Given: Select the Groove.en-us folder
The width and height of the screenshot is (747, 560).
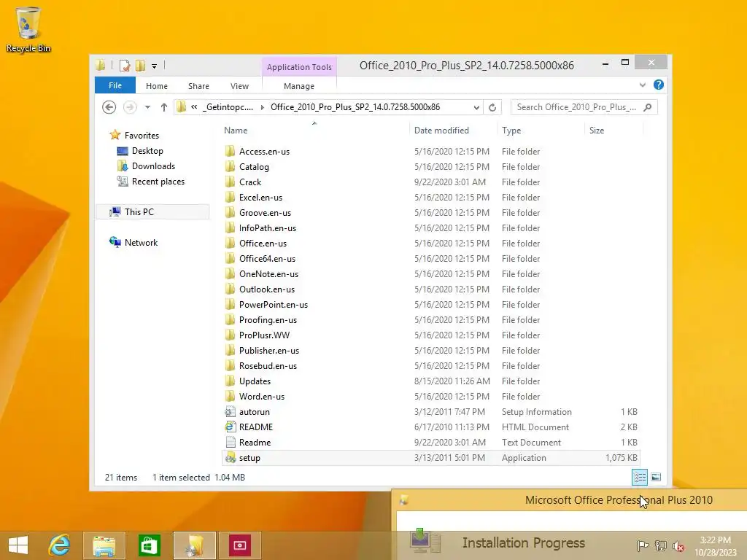Looking at the screenshot, I should pos(265,213).
